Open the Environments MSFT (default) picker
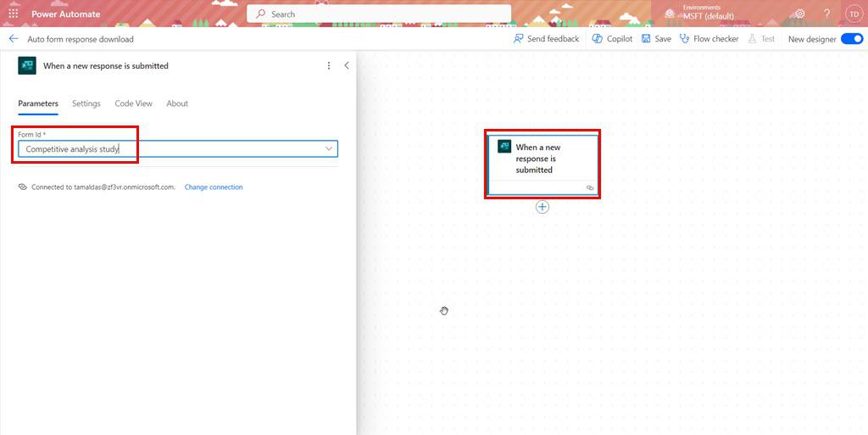 coord(701,13)
